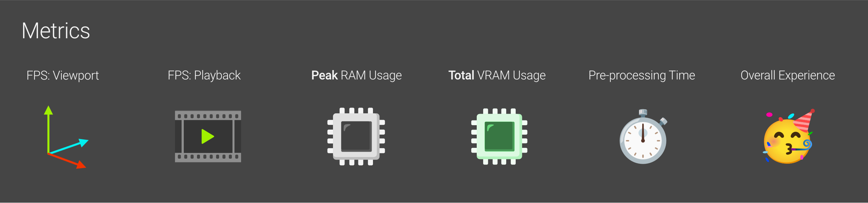Viewport: 868px width, 203px height.
Task: Click the stopwatch top crown button
Action: tap(643, 113)
